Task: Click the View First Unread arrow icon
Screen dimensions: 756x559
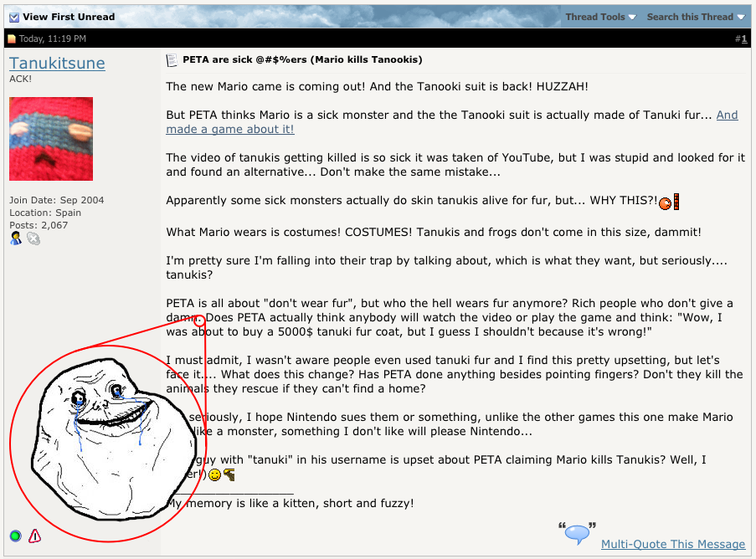Action: tap(14, 17)
